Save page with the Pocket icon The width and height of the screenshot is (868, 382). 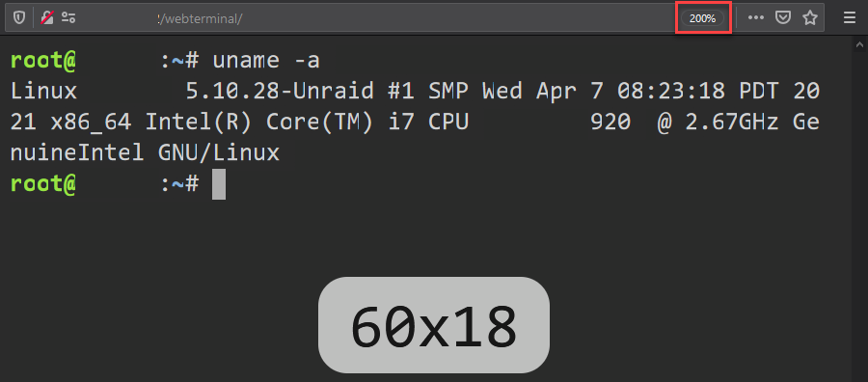click(782, 17)
